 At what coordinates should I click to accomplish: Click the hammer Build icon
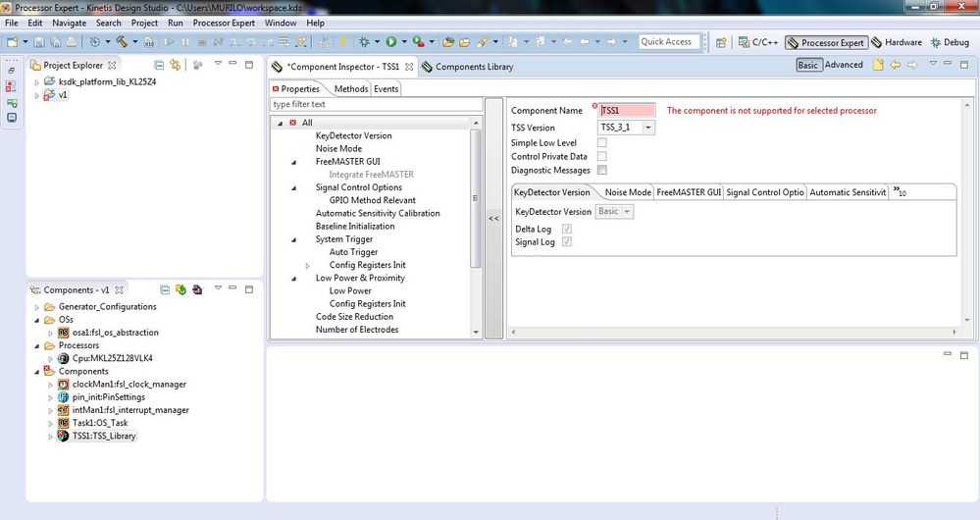tap(122, 42)
